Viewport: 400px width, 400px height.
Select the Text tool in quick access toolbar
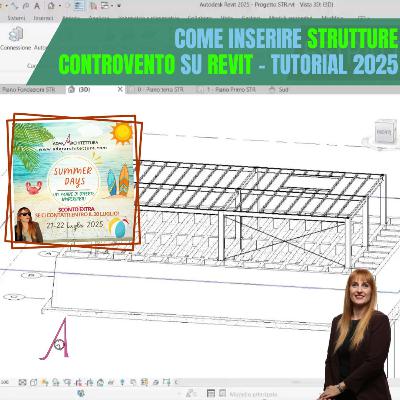pos(37,5)
